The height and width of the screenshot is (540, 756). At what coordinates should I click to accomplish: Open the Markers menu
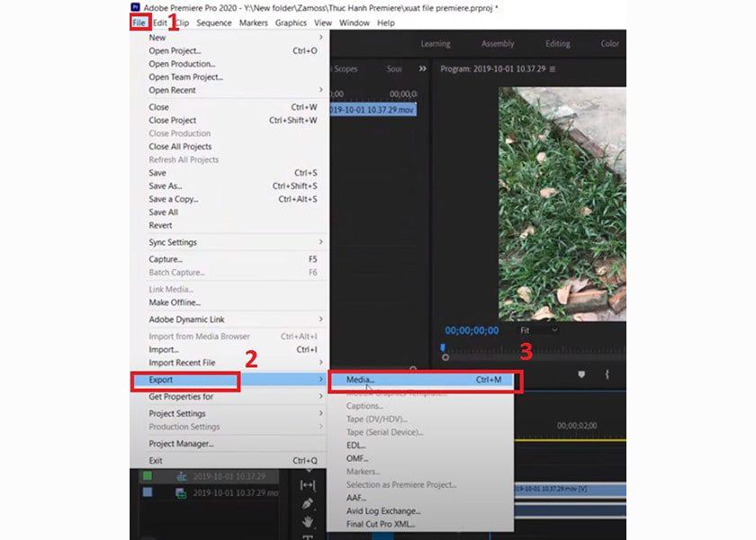pyautogui.click(x=253, y=22)
